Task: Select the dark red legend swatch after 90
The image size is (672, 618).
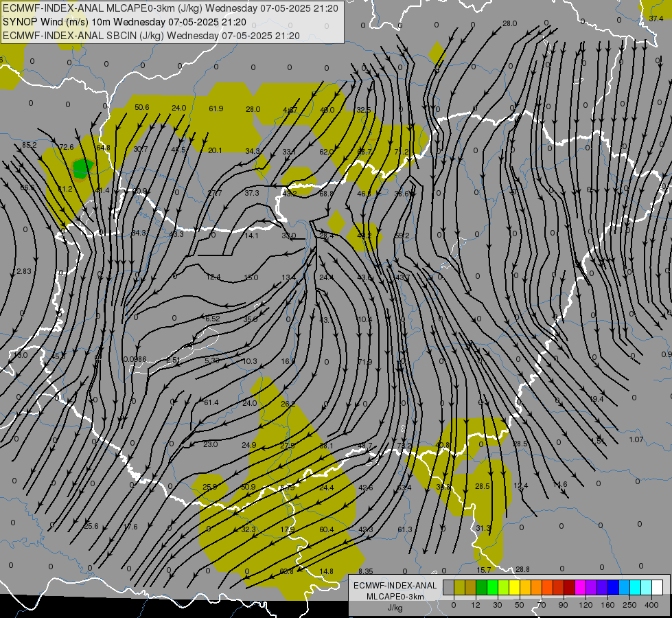Action: coord(569,587)
